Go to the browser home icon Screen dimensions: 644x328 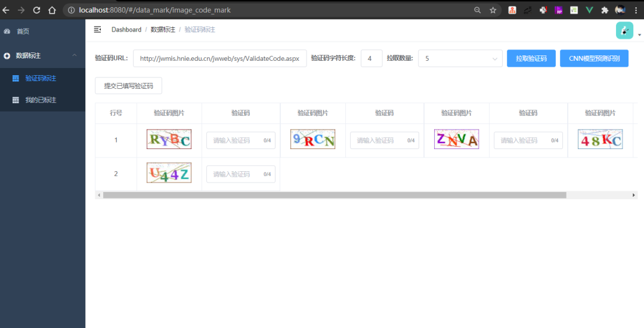coord(52,10)
